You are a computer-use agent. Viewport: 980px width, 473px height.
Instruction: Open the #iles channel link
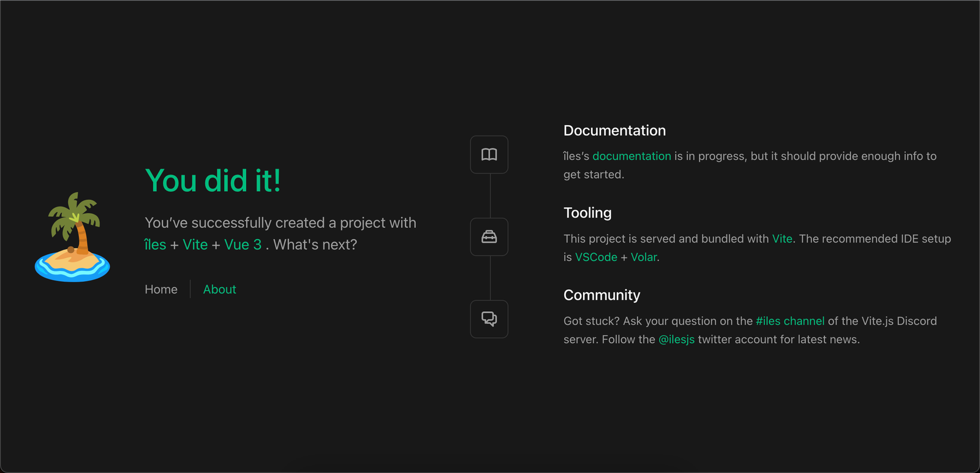tap(790, 321)
